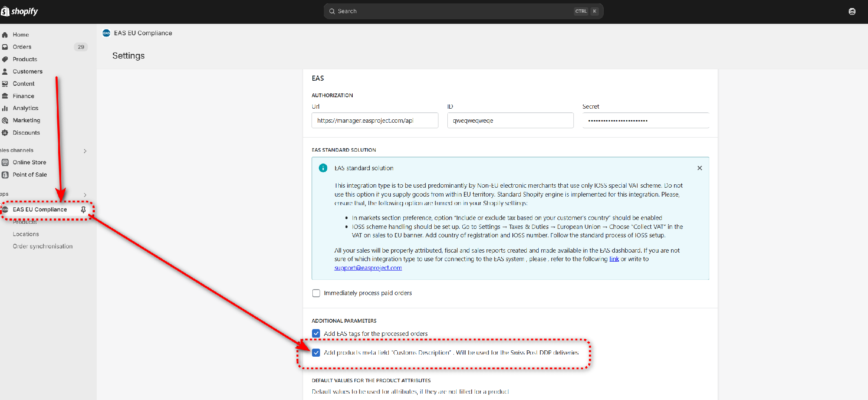The height and width of the screenshot is (400, 868).
Task: Open Locations under EAS EU Compliance
Action: tap(26, 234)
